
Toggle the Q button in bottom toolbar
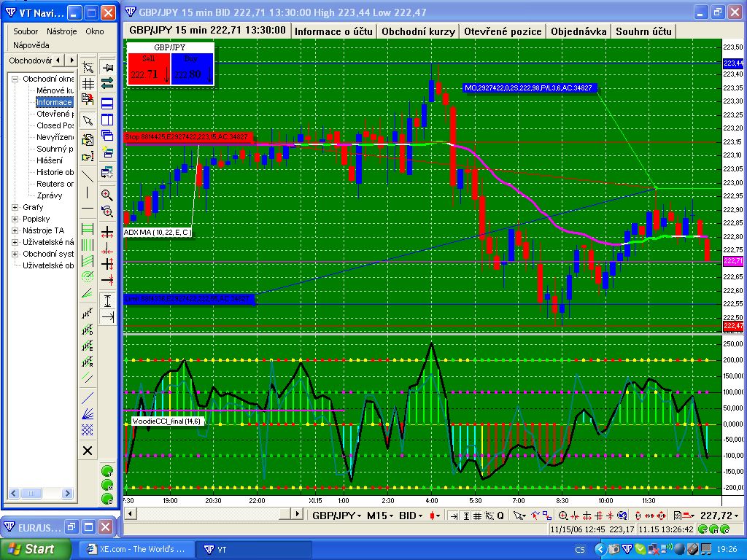point(500,516)
